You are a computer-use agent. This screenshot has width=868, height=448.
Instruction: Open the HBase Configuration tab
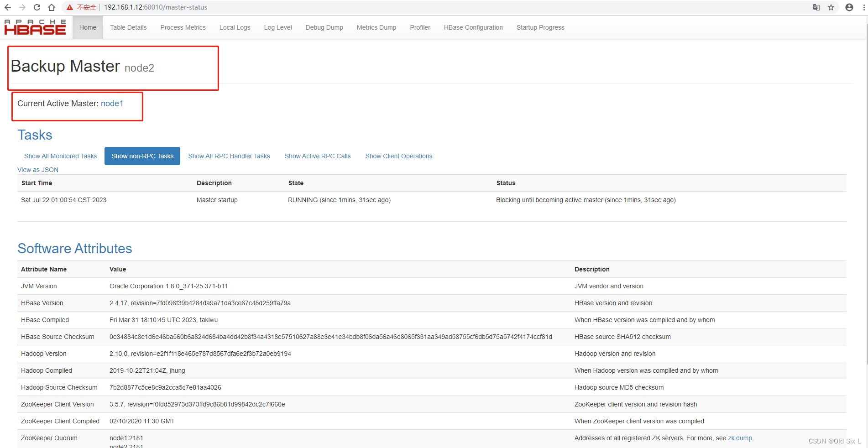[473, 27]
